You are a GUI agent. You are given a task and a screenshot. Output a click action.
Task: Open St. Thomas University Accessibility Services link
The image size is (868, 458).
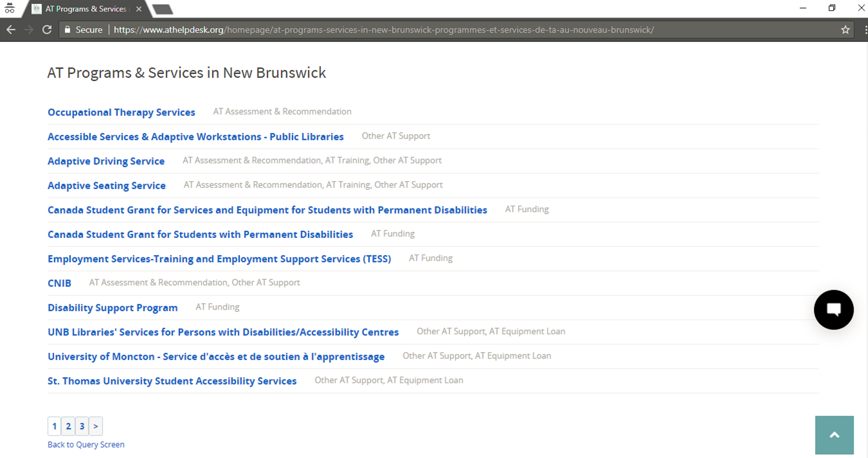click(172, 381)
